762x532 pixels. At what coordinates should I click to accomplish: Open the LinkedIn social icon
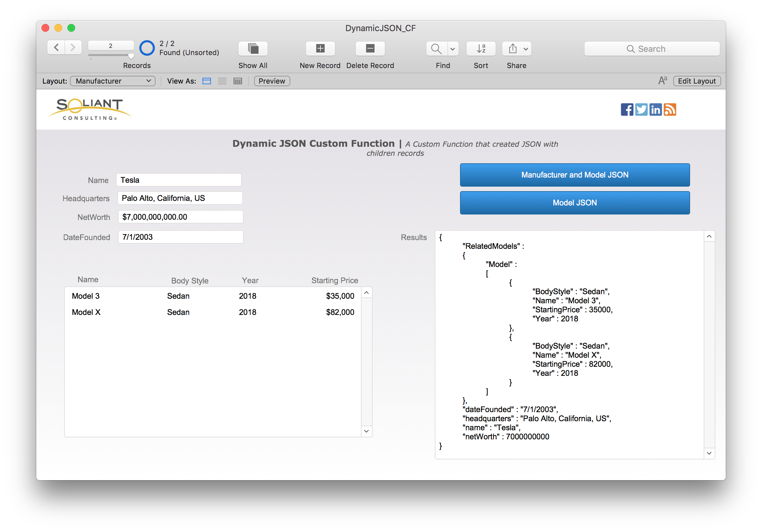pos(655,110)
